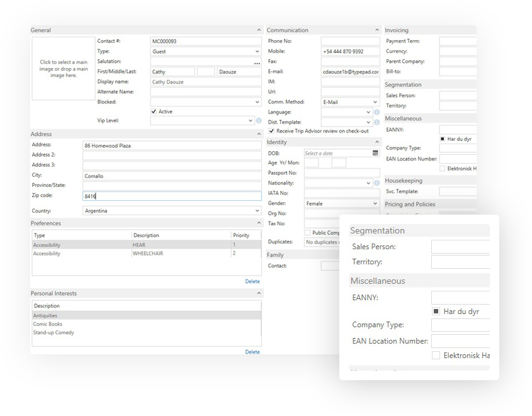Collapse the Address section chevron
The width and height of the screenshot is (532, 416).
(x=259, y=134)
